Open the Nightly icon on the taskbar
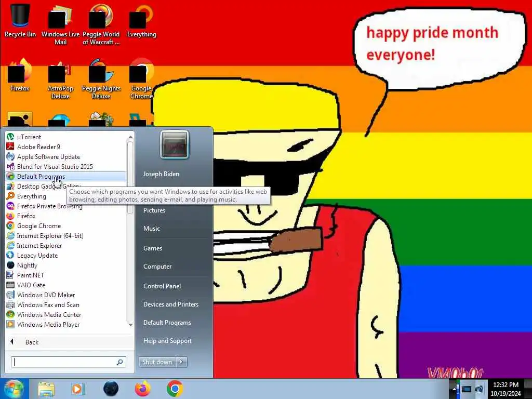 point(111,389)
